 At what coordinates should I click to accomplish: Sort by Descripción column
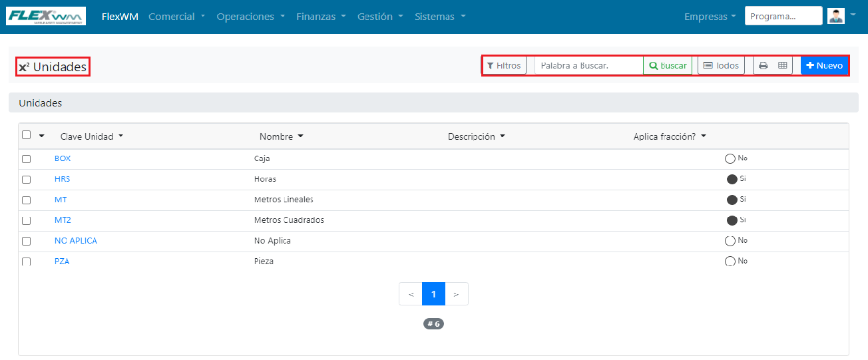coord(477,136)
